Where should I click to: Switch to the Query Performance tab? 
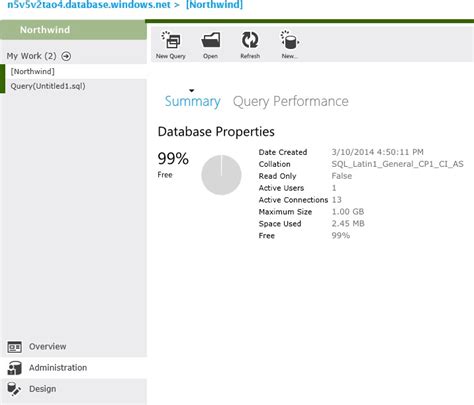tap(291, 101)
